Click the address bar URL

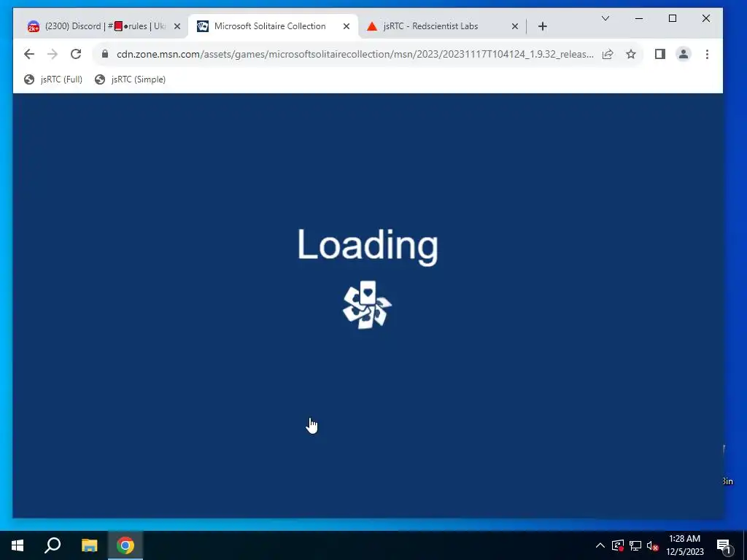(x=355, y=54)
